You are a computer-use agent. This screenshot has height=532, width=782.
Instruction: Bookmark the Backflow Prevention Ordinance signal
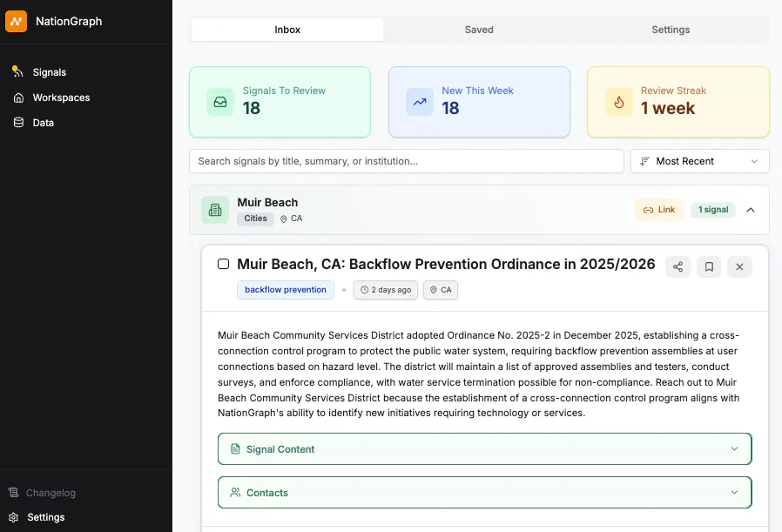[x=709, y=266]
